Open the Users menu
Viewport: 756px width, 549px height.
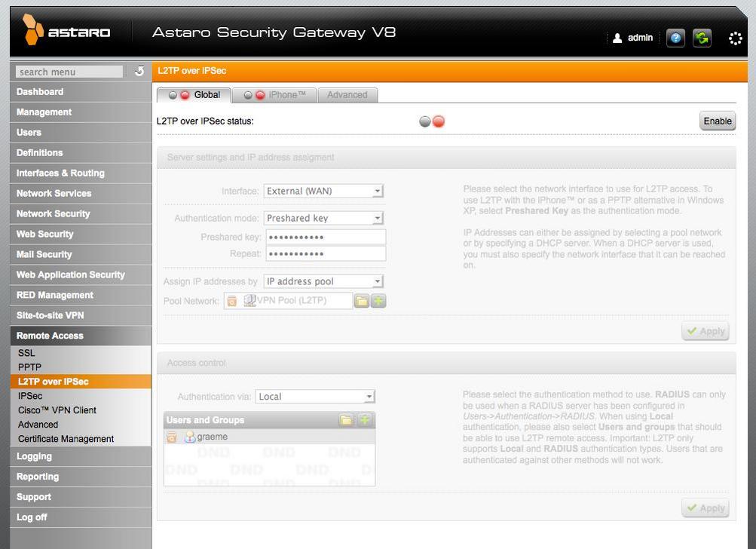[81, 132]
